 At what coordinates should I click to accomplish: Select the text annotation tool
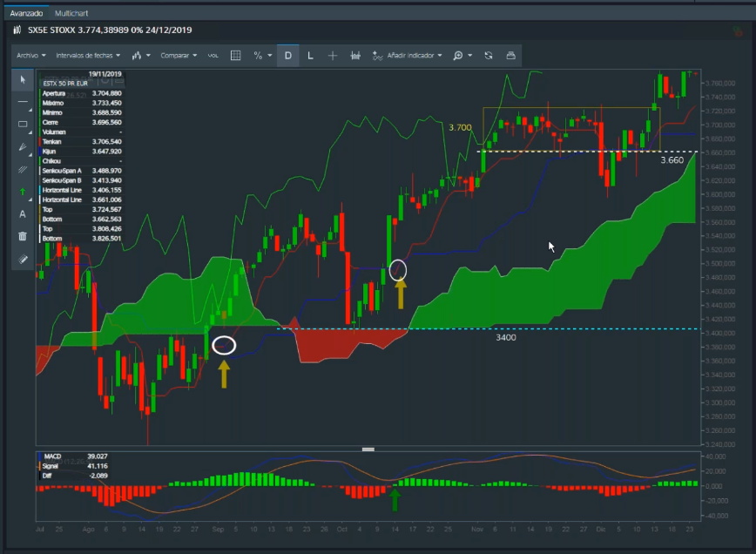pyautogui.click(x=23, y=213)
